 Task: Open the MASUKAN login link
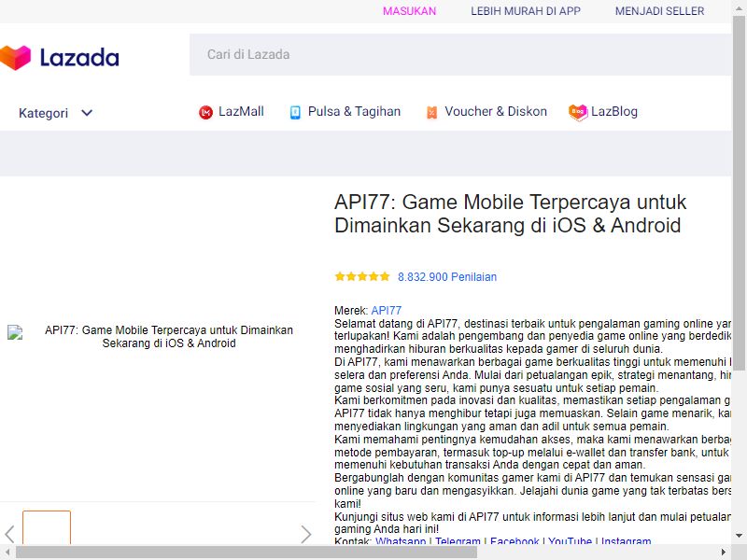409,11
